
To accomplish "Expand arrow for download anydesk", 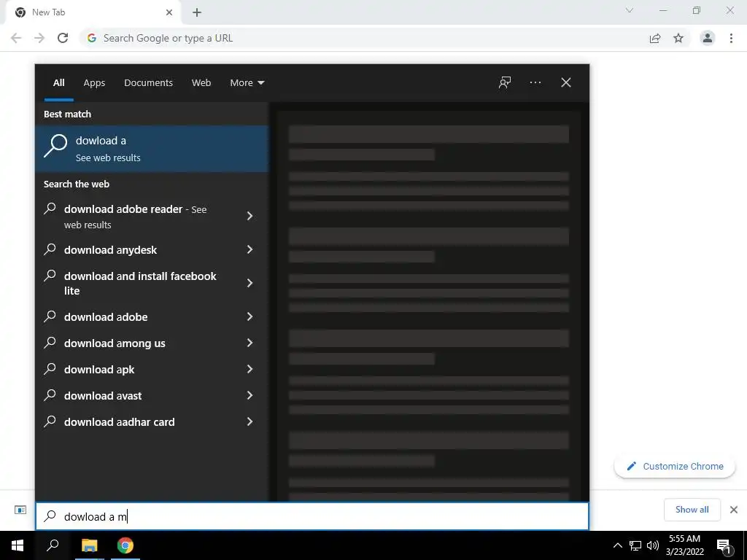I will pyautogui.click(x=249, y=249).
